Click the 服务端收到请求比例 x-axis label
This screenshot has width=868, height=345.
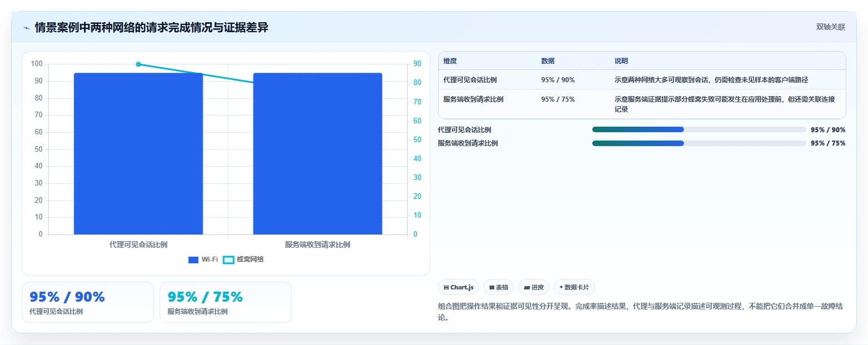(x=318, y=244)
